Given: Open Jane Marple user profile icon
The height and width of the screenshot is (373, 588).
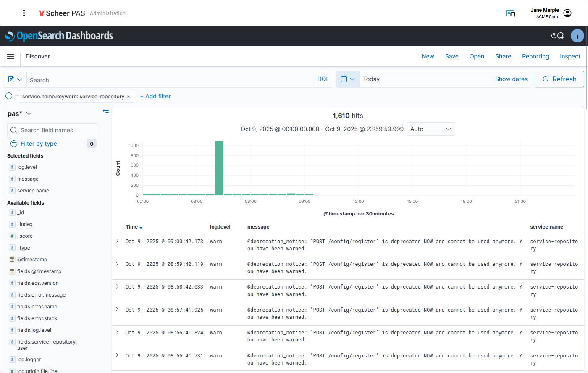Looking at the screenshot, I should tap(567, 13).
